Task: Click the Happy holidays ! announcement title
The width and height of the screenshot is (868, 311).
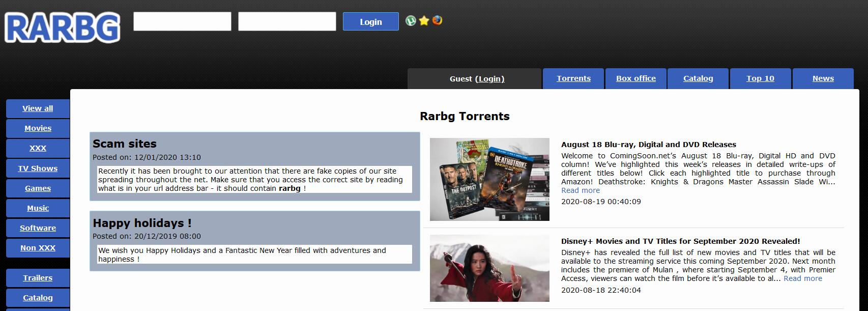Action: pyautogui.click(x=142, y=223)
